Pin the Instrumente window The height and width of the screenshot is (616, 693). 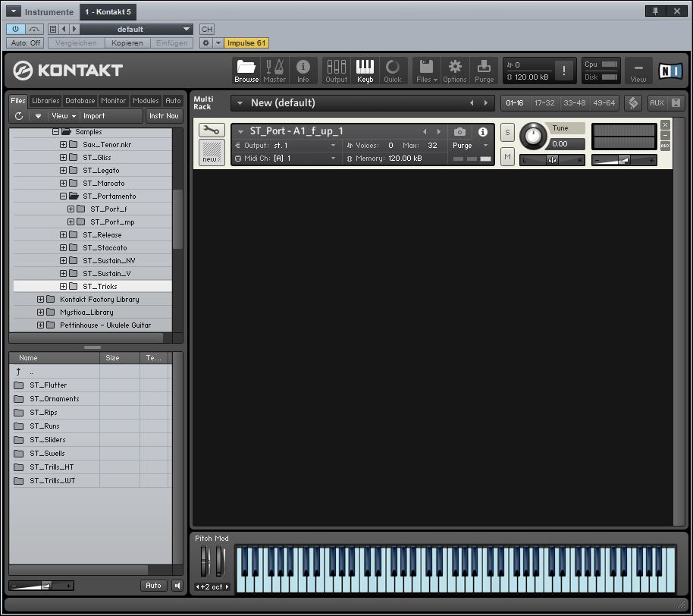point(655,11)
